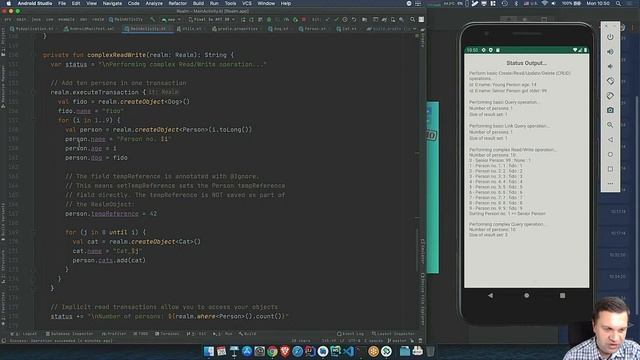Open Finder from the Dock
The image size is (640, 360).
click(x=209, y=351)
